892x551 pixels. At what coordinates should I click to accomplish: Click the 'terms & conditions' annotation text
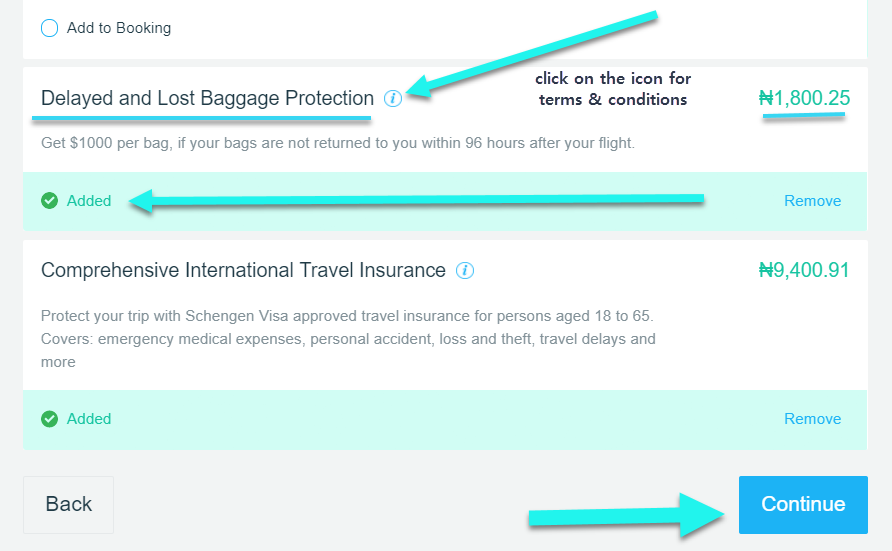613,100
